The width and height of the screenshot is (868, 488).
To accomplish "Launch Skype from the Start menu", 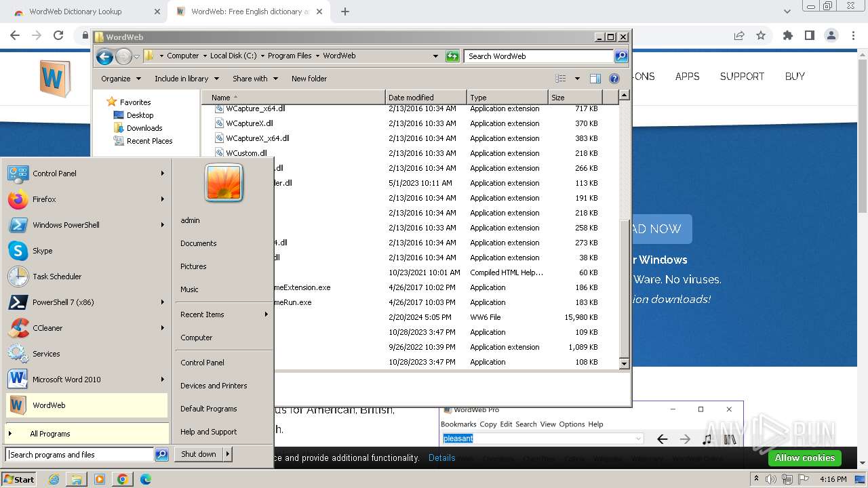I will pos(87,251).
